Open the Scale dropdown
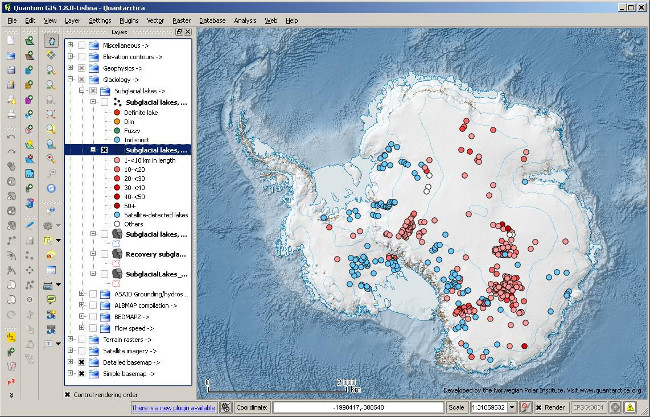650x417 pixels. click(x=511, y=408)
